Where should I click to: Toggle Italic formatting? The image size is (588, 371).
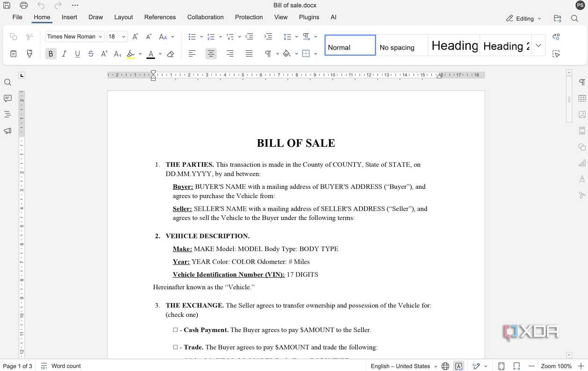(x=64, y=54)
